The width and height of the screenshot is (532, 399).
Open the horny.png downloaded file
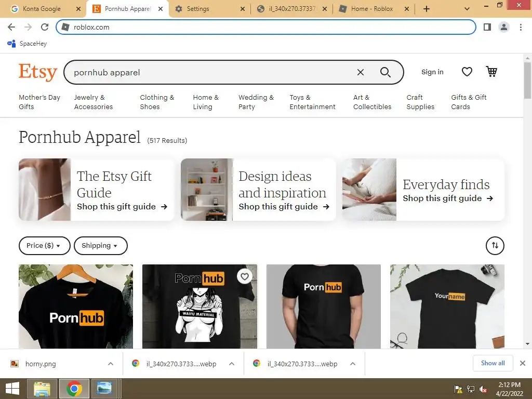pyautogui.click(x=41, y=364)
